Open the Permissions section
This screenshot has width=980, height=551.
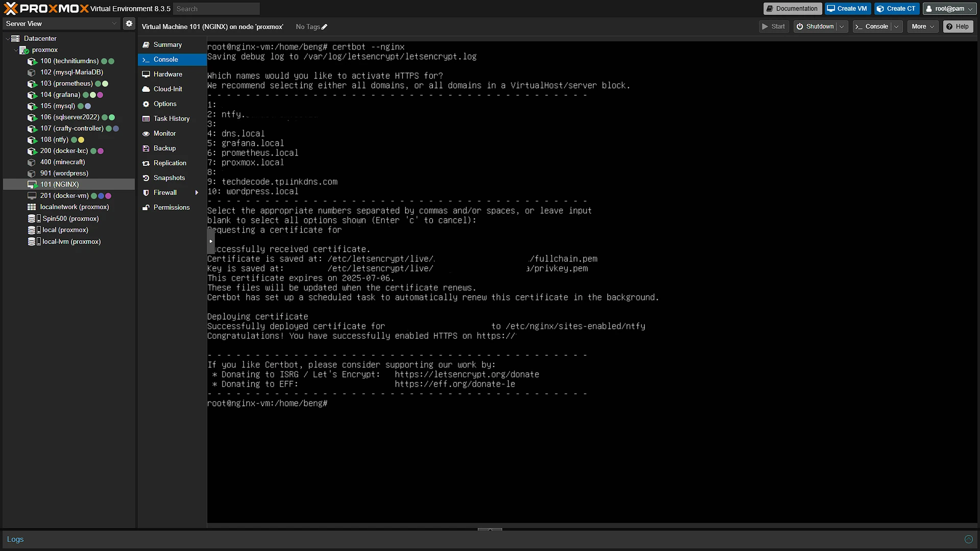(172, 208)
